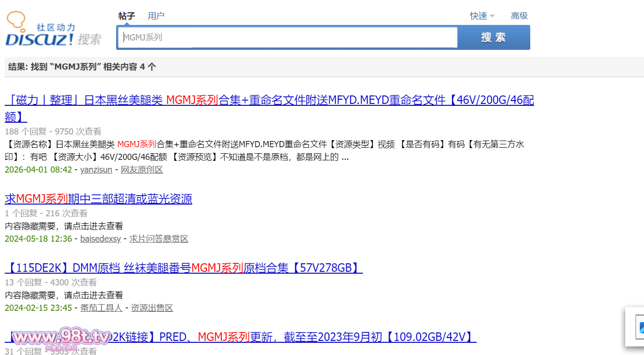
Task: Open the 【115DE2K】DMM原档 result
Action: point(184,268)
